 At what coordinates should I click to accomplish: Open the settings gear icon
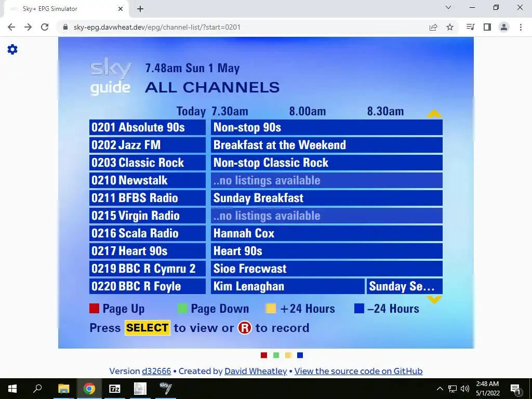click(x=12, y=49)
